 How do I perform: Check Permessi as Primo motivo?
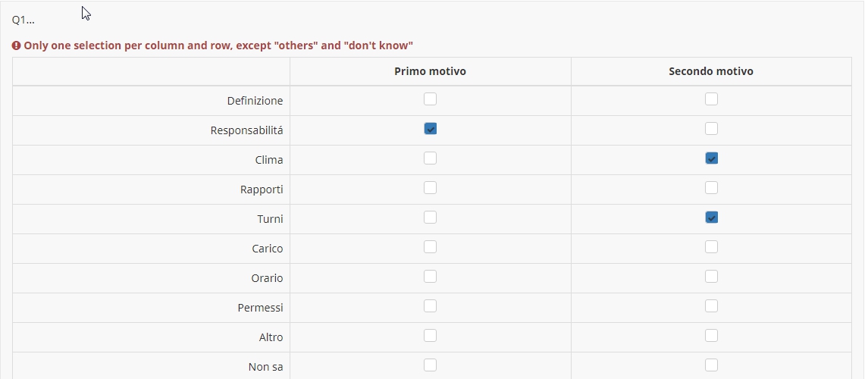(x=430, y=306)
